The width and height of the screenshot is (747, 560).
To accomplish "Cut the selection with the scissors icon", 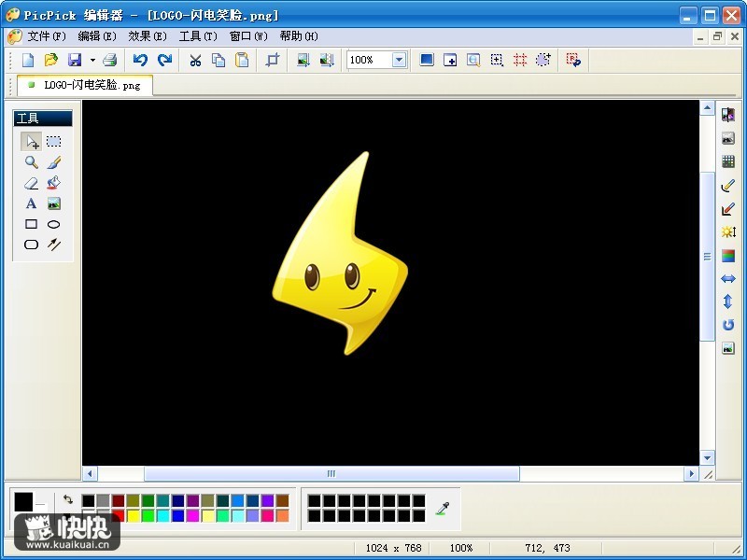I will click(195, 60).
